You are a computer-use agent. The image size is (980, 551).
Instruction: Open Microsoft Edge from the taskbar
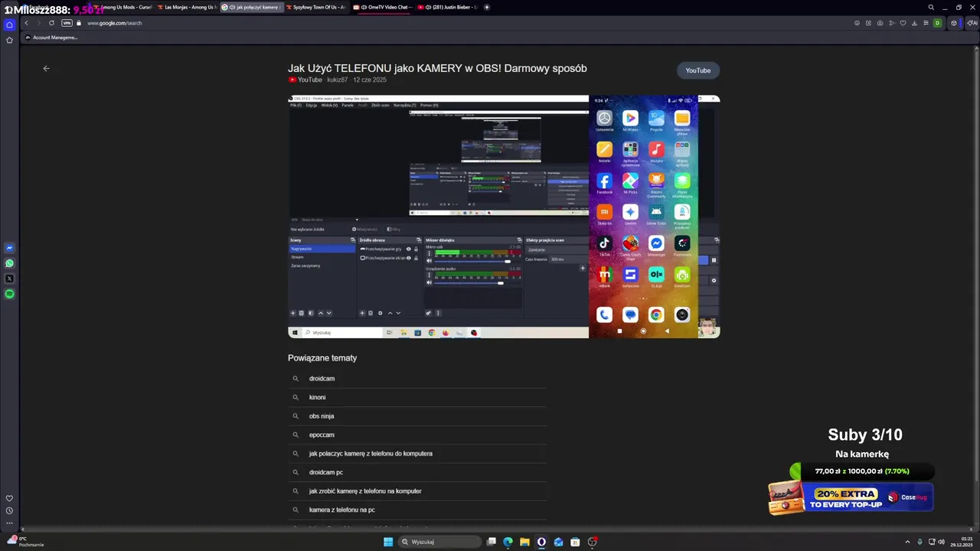click(x=508, y=542)
